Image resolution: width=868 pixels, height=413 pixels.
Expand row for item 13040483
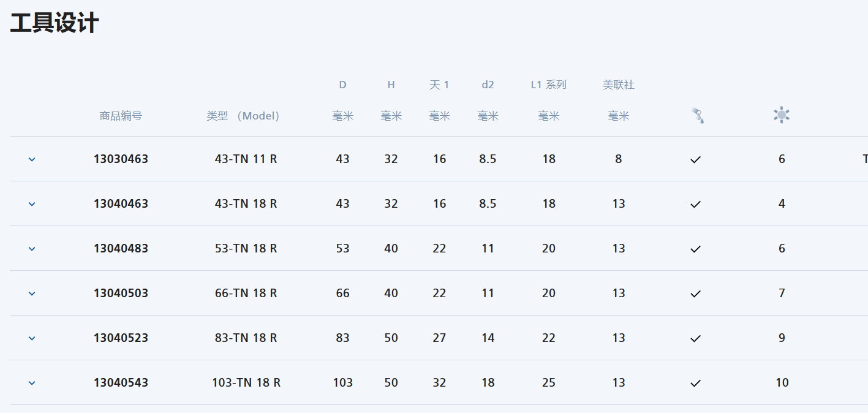tap(32, 249)
